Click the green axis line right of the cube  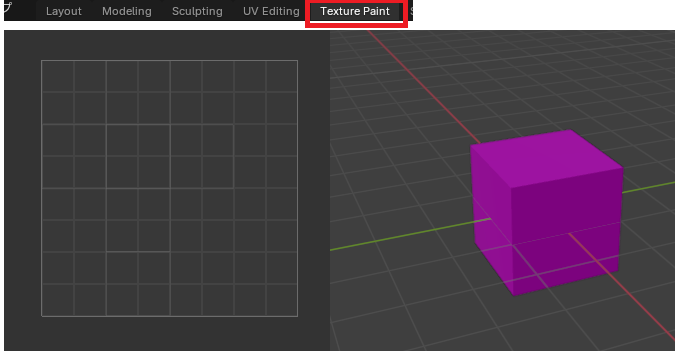[x=649, y=187]
